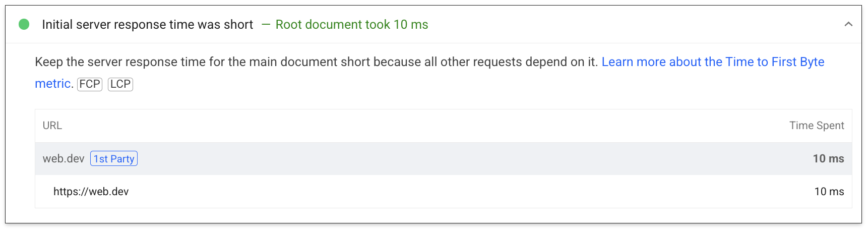Select the web.dev group row label
This screenshot has width=868, height=231.
(x=64, y=159)
